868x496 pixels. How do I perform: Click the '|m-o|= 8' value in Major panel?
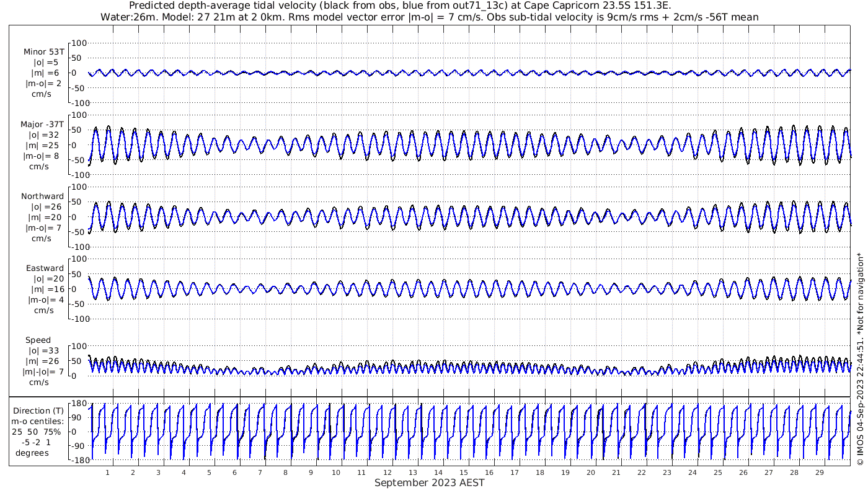click(x=42, y=156)
